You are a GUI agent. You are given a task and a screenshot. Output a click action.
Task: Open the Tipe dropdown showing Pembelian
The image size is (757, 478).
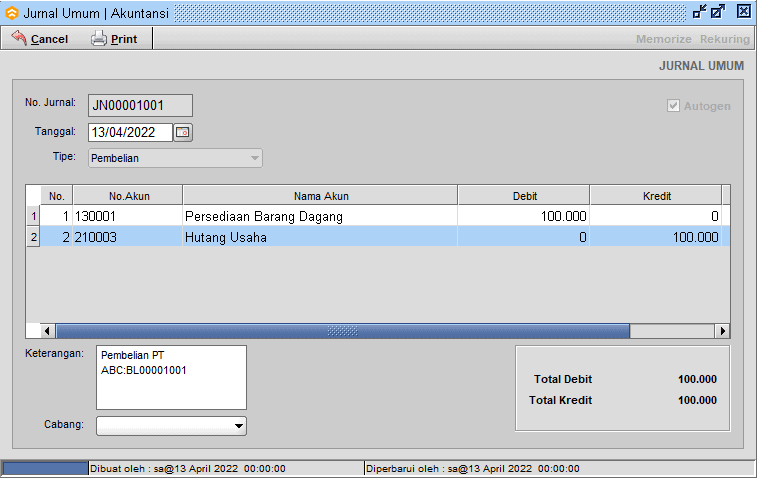(x=175, y=158)
